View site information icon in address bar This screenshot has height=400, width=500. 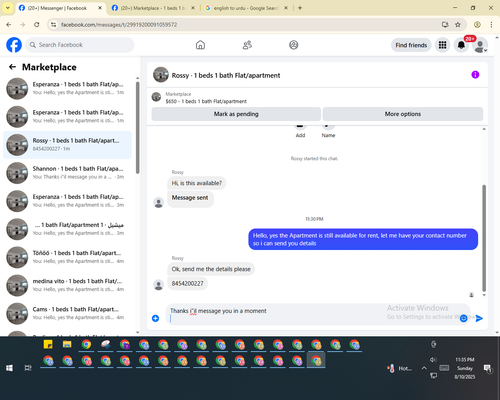(53, 25)
